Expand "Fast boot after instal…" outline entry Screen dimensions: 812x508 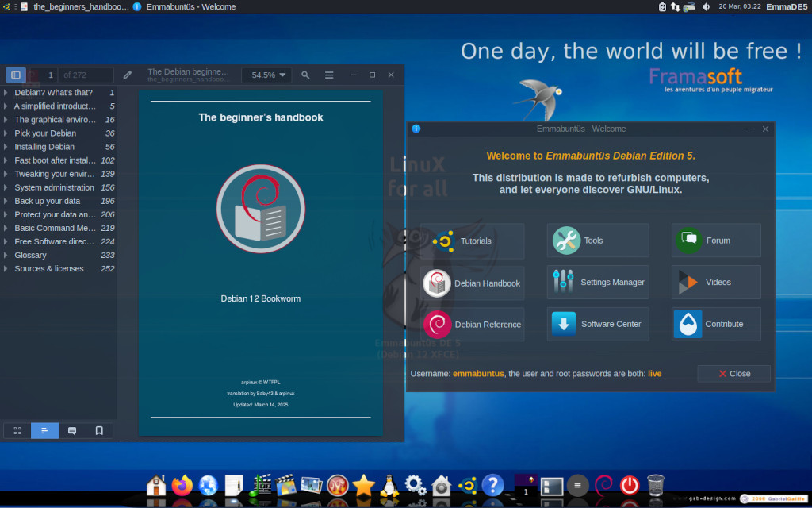tap(6, 160)
